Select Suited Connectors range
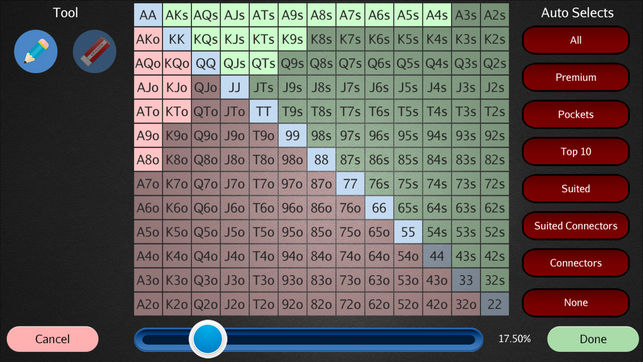 (575, 225)
